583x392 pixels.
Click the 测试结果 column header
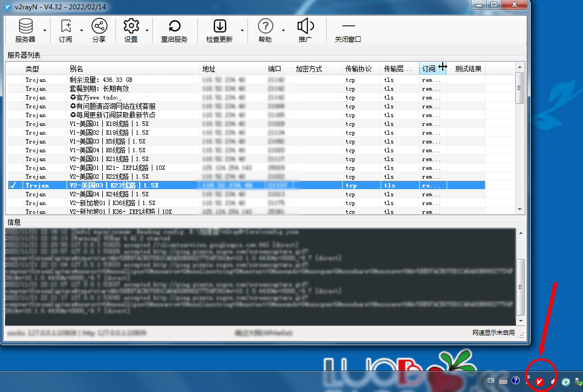[466, 69]
